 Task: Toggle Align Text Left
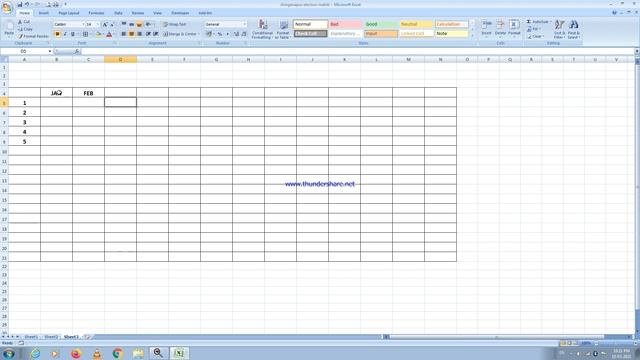click(x=124, y=34)
